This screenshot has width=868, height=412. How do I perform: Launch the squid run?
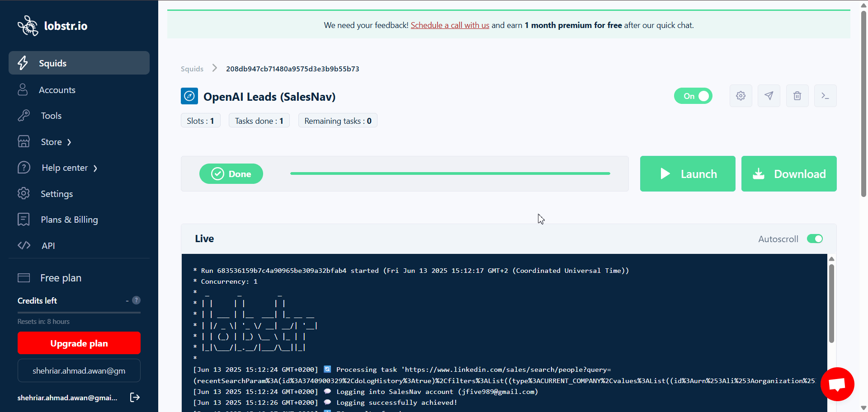click(x=688, y=173)
